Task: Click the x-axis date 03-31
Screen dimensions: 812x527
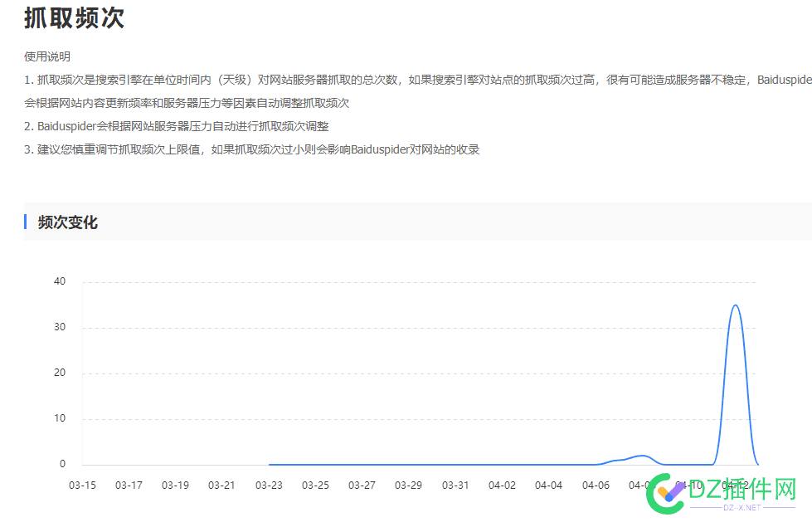Action: pos(455,486)
